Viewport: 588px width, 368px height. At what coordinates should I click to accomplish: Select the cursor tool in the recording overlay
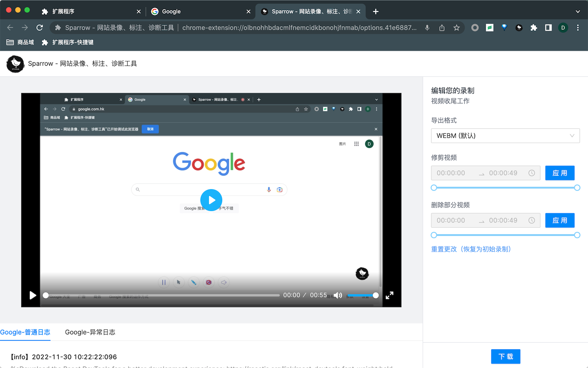[x=179, y=282]
